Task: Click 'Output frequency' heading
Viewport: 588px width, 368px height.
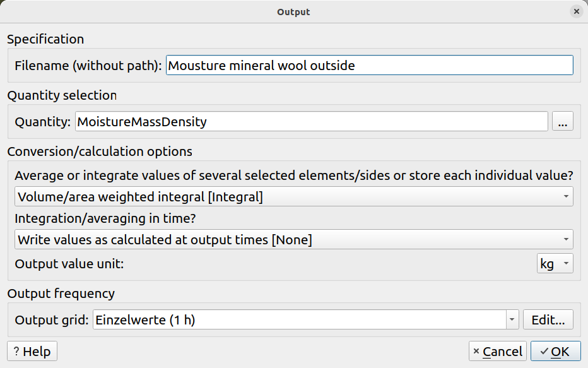Action: 61,294
